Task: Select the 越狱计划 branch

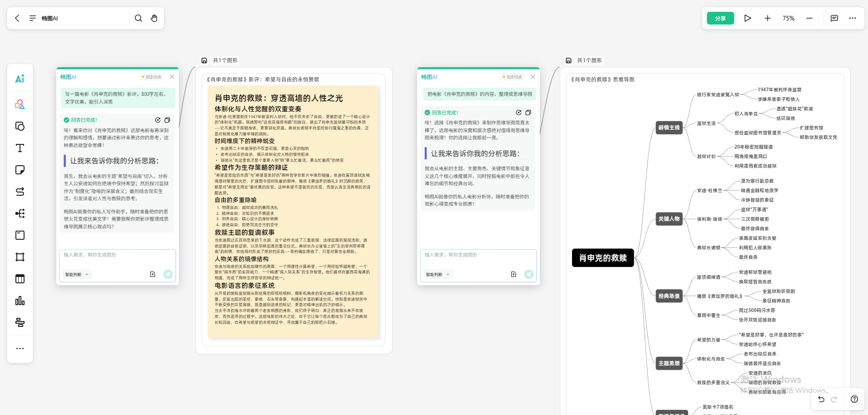Action: (706, 156)
